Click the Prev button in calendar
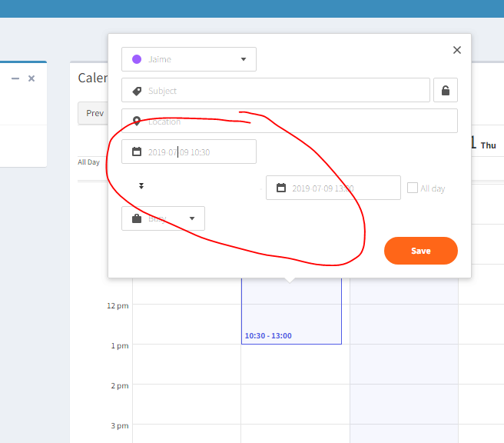Image resolution: width=504 pixels, height=443 pixels. (94, 113)
